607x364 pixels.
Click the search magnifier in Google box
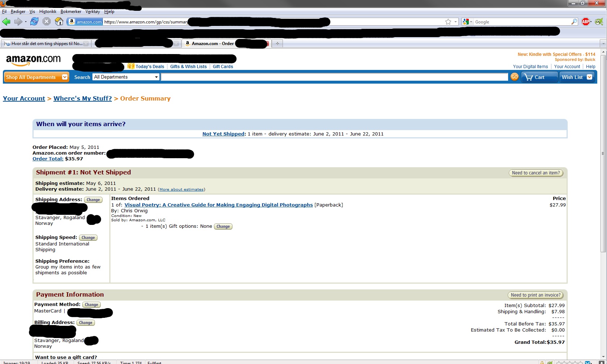(x=574, y=22)
